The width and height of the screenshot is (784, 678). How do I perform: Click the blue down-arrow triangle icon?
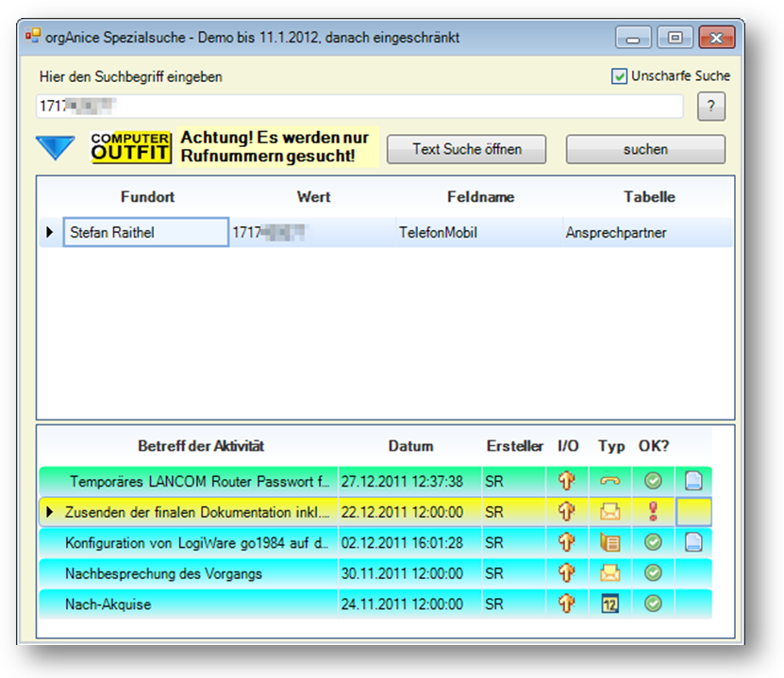click(x=55, y=148)
